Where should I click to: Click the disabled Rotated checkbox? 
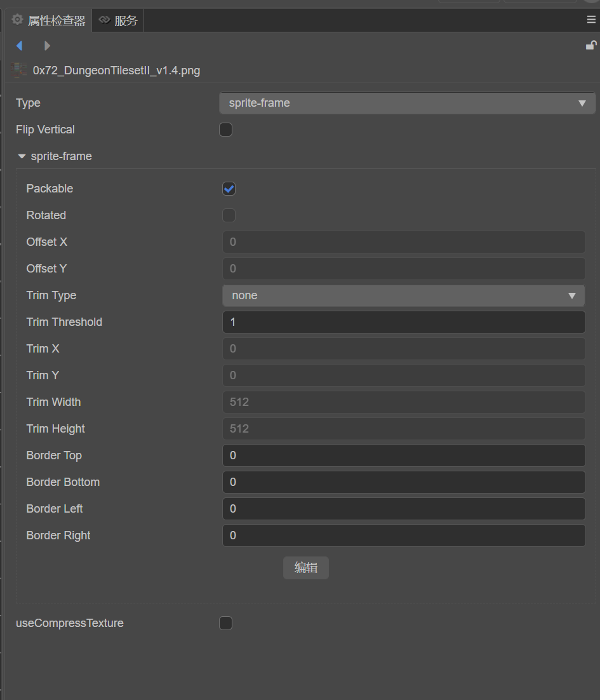229,215
